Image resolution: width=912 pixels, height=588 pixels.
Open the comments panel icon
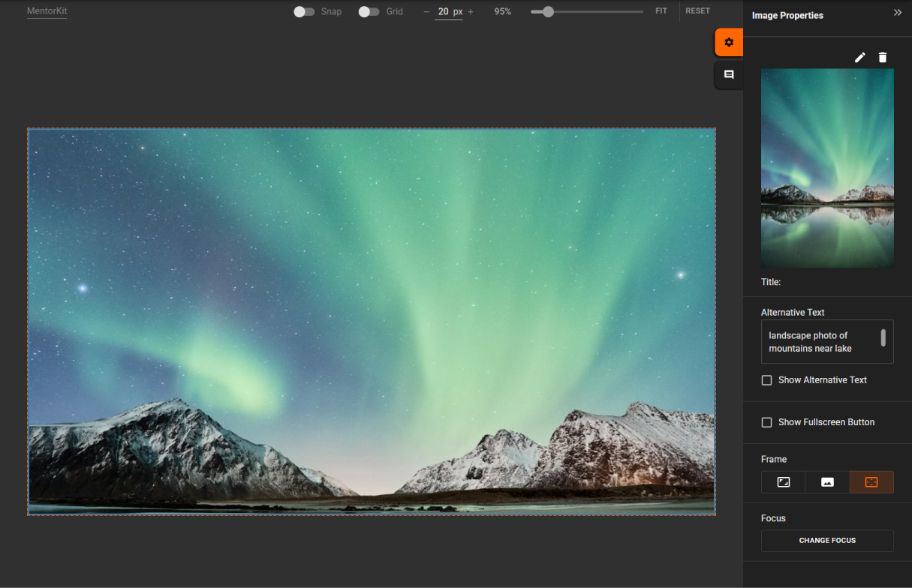pyautogui.click(x=729, y=75)
